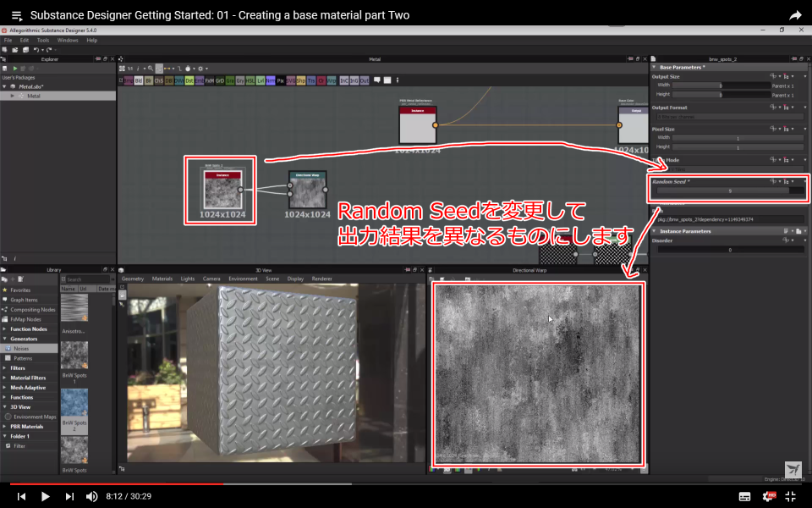812x508 pixels.
Task: Select the BnW Spots 2 thumbnail
Action: tap(74, 402)
